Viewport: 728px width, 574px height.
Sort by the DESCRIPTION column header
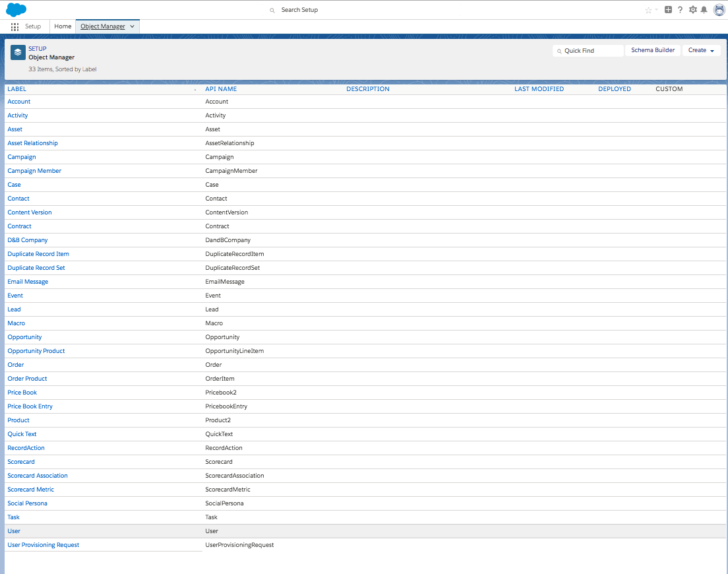tap(368, 88)
